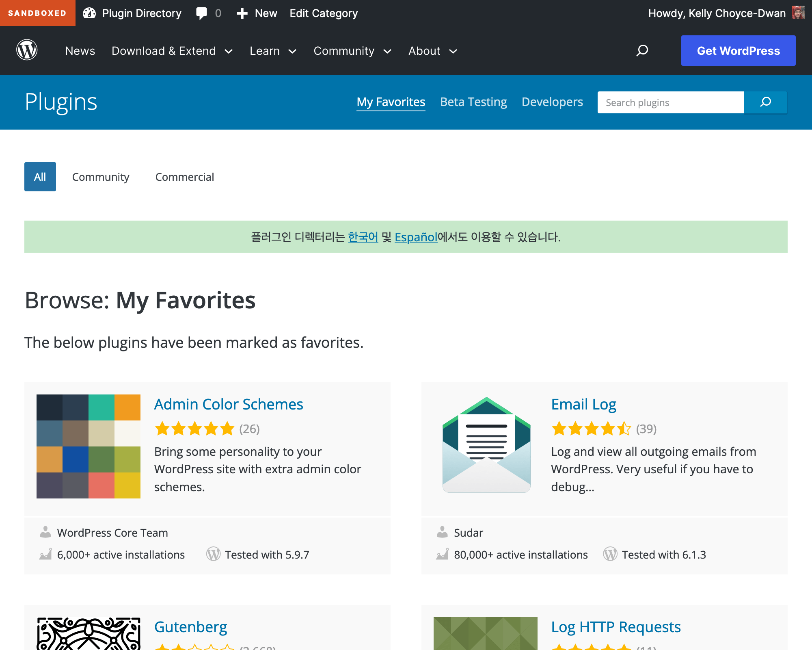This screenshot has width=812, height=650.
Task: Open the Español language link
Action: pyautogui.click(x=415, y=237)
